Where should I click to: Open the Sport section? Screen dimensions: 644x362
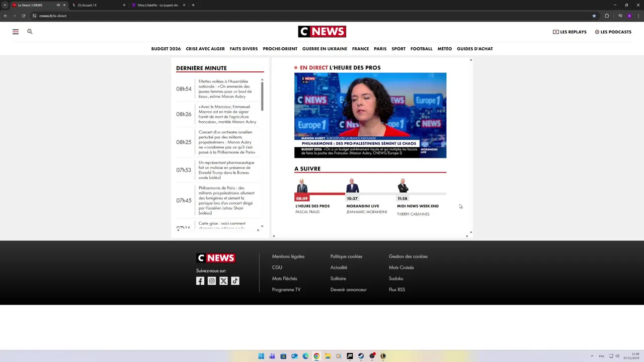tap(398, 49)
